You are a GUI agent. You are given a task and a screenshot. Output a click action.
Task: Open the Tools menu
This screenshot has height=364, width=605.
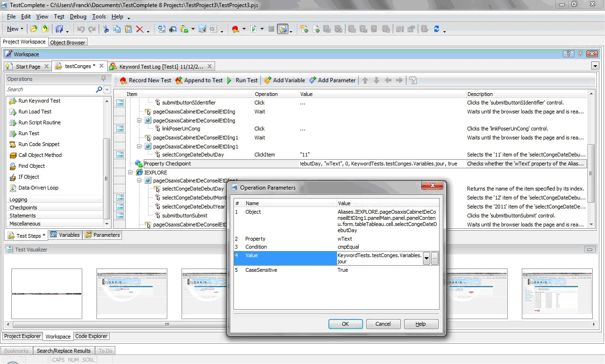99,17
